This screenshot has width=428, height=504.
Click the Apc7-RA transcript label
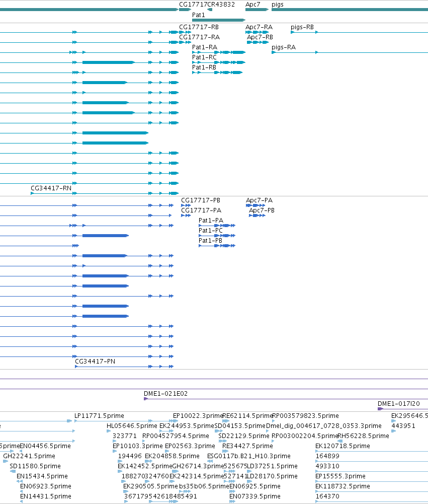[x=259, y=27]
